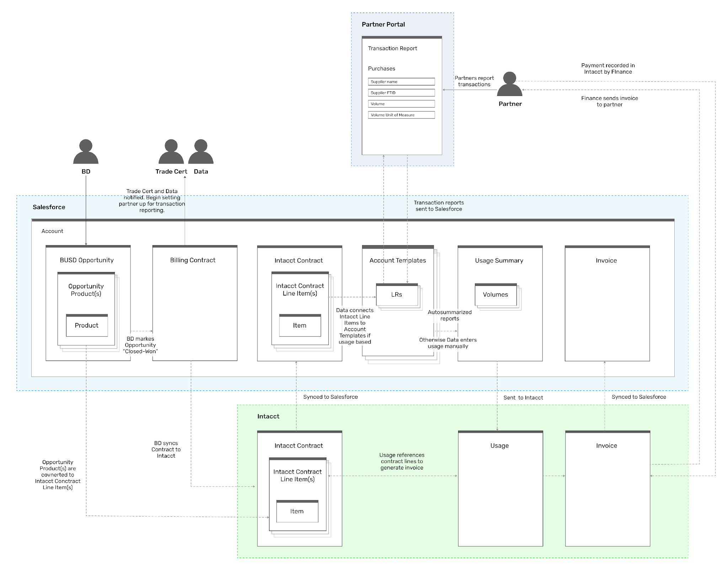
Task: Click the Account label in Salesforce
Action: 52,231
